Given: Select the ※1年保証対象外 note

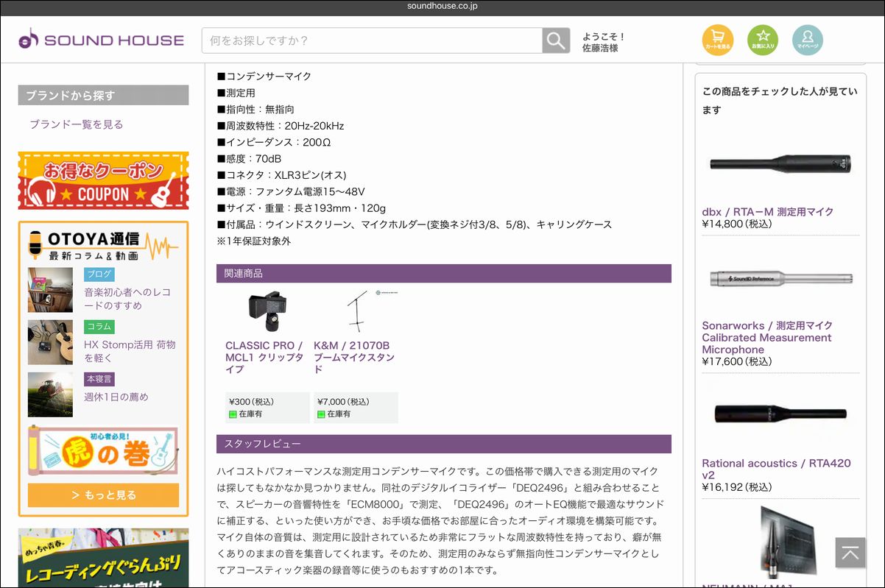Looking at the screenshot, I should [254, 241].
